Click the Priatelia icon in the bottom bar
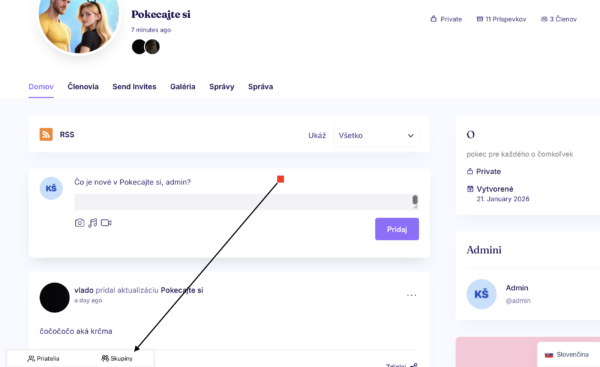Viewport: 600px width, 367px height. coord(31,359)
